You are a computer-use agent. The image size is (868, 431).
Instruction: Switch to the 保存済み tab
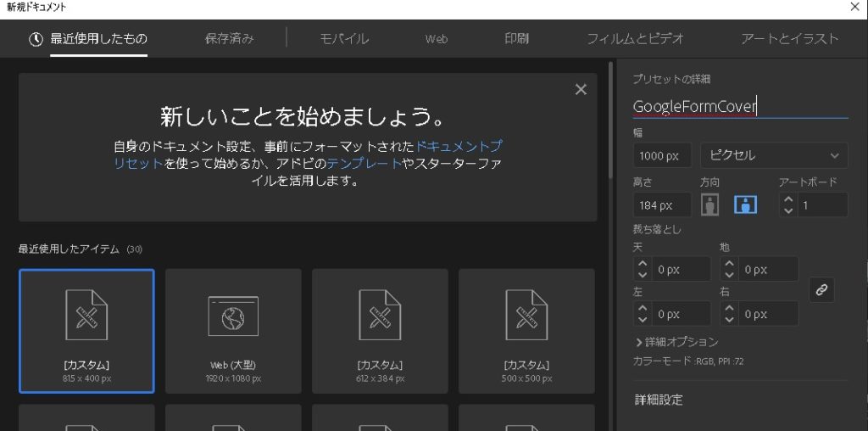point(229,38)
